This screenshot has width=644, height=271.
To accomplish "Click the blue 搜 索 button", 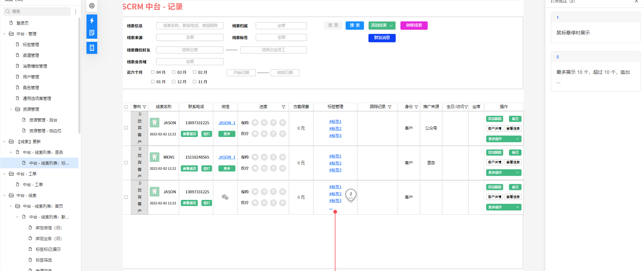I will pos(355,25).
